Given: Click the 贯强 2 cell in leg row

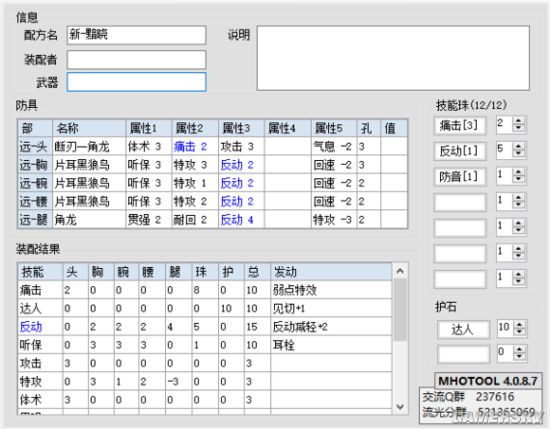Looking at the screenshot, I should tap(149, 220).
